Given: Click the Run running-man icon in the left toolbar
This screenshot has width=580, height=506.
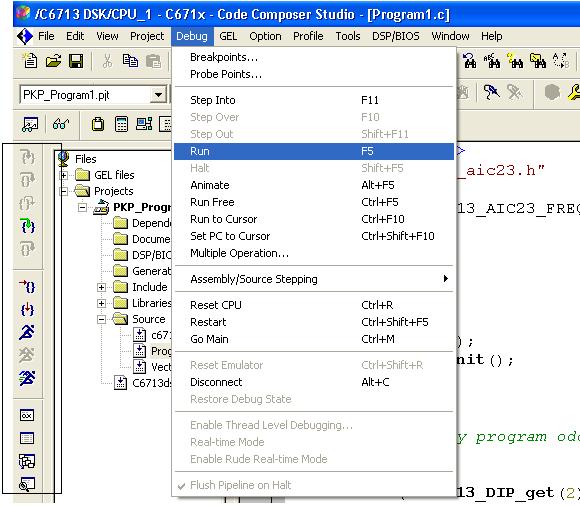Looking at the screenshot, I should (x=27, y=332).
